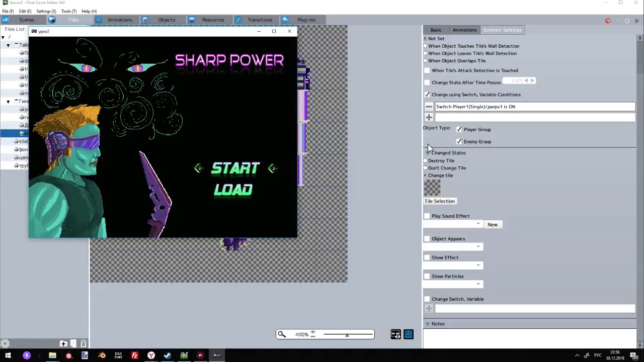Enable When Tile's Attack Detection is Touched
Viewport: 644px width, 362px height.
427,70
